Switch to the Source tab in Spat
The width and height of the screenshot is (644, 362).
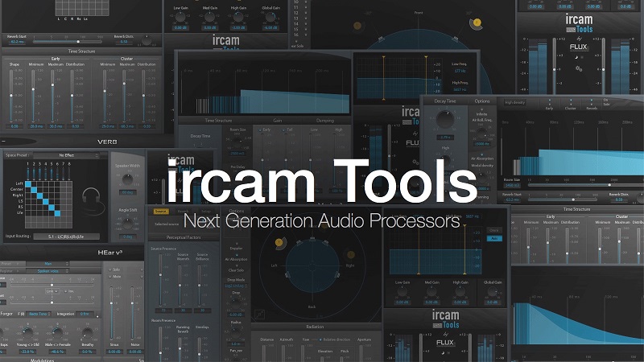pos(160,212)
